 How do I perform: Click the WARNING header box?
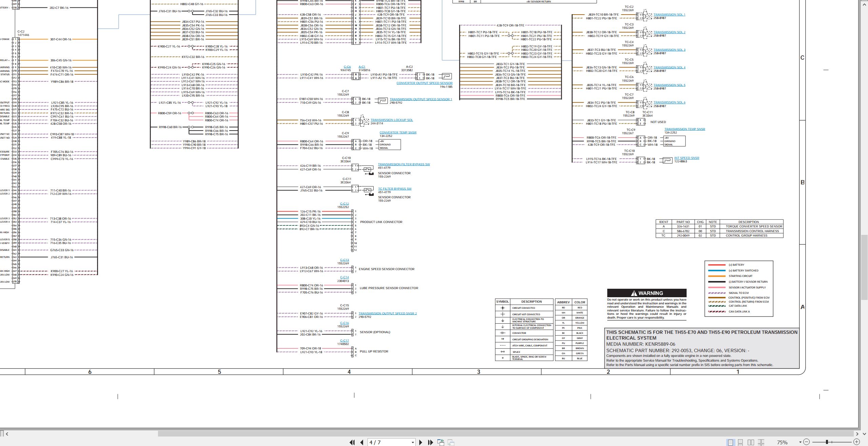(x=647, y=293)
